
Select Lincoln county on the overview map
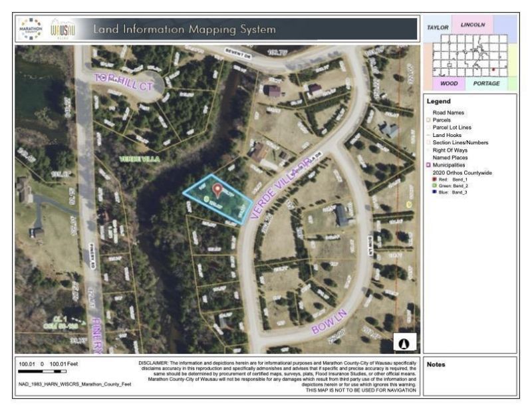[x=472, y=25]
